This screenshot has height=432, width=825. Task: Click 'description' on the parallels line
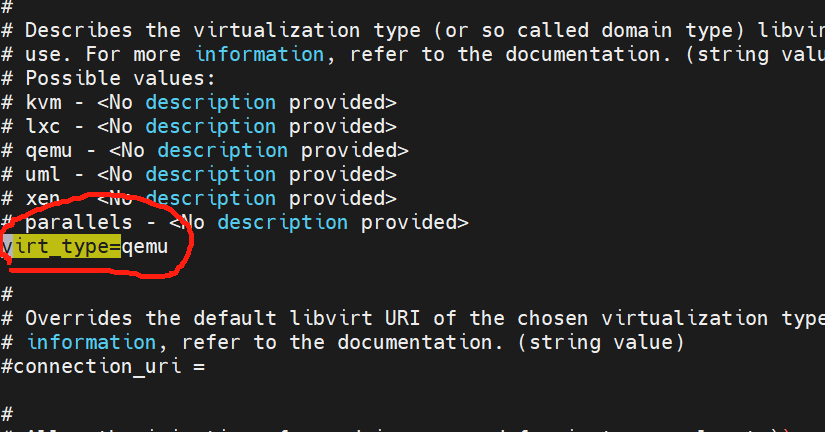[283, 223]
